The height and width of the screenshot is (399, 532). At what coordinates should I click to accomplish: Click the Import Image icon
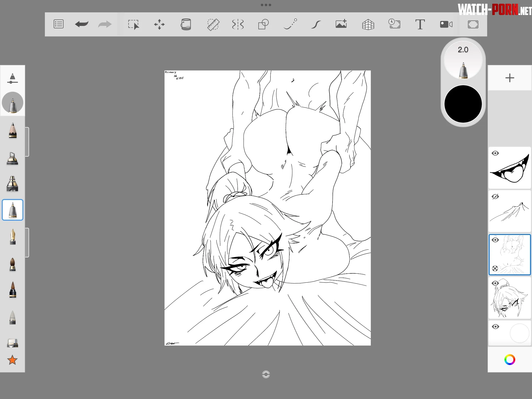[x=341, y=24]
